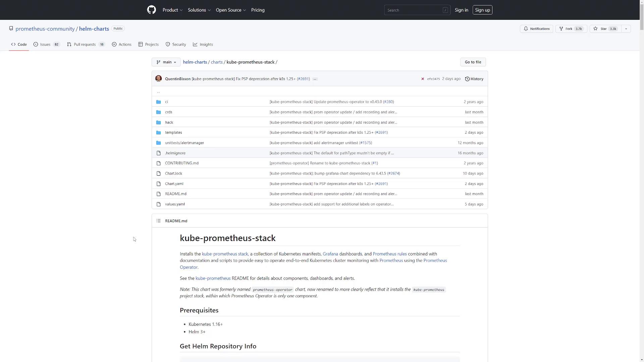The height and width of the screenshot is (362, 644).
Task: Open the Solutions menu
Action: (199, 10)
